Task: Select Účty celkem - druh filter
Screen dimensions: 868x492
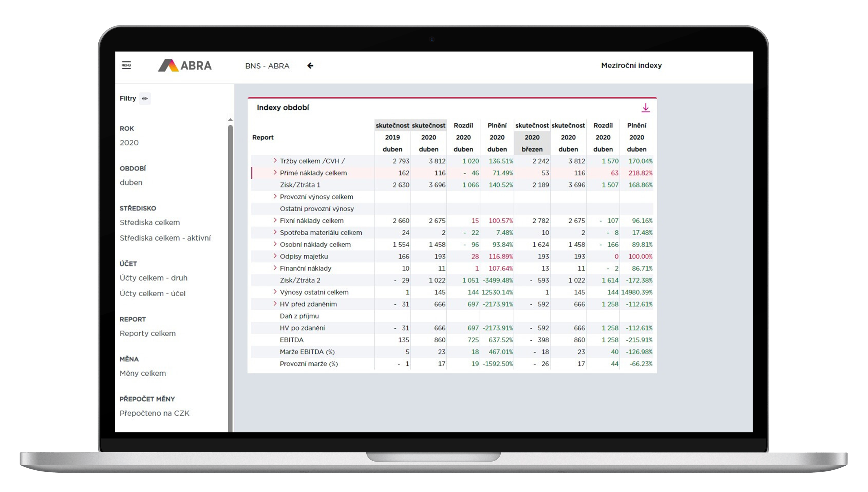Action: [154, 278]
